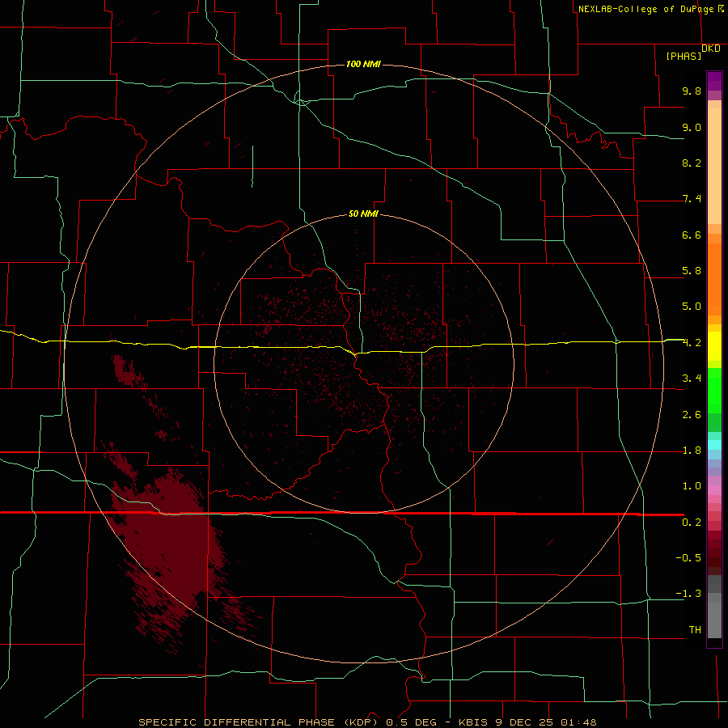Screen dimensions: 728x728
Task: Select the KBIS station identifier
Action: [x=473, y=722]
